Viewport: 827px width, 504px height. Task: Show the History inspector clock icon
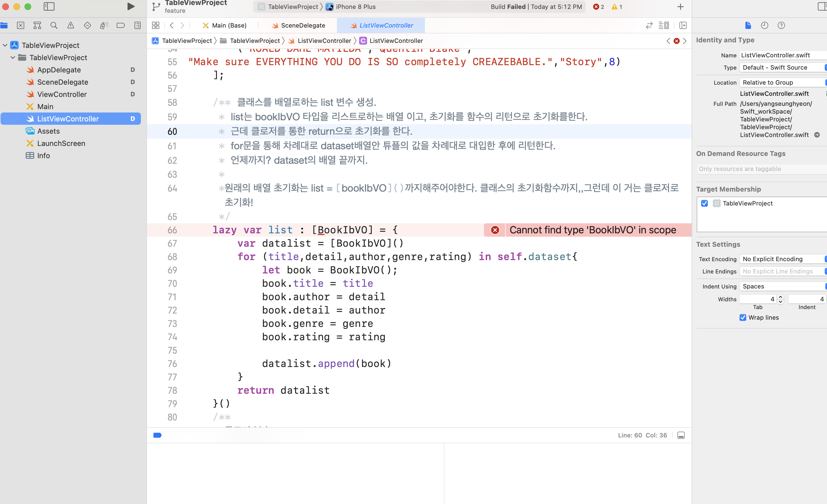coord(764,25)
